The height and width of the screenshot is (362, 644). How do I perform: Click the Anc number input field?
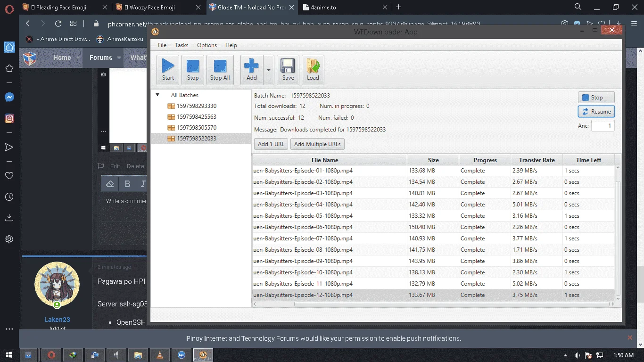click(x=603, y=126)
